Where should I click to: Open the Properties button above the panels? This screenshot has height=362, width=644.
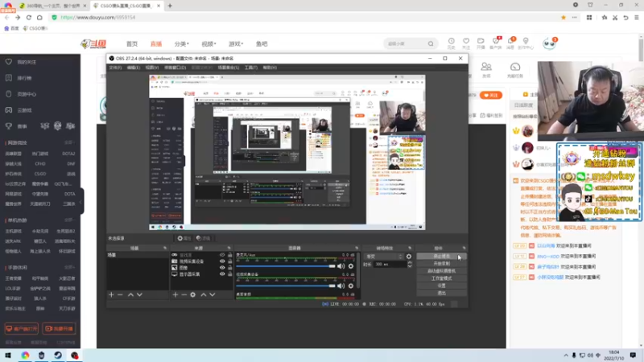pyautogui.click(x=184, y=238)
